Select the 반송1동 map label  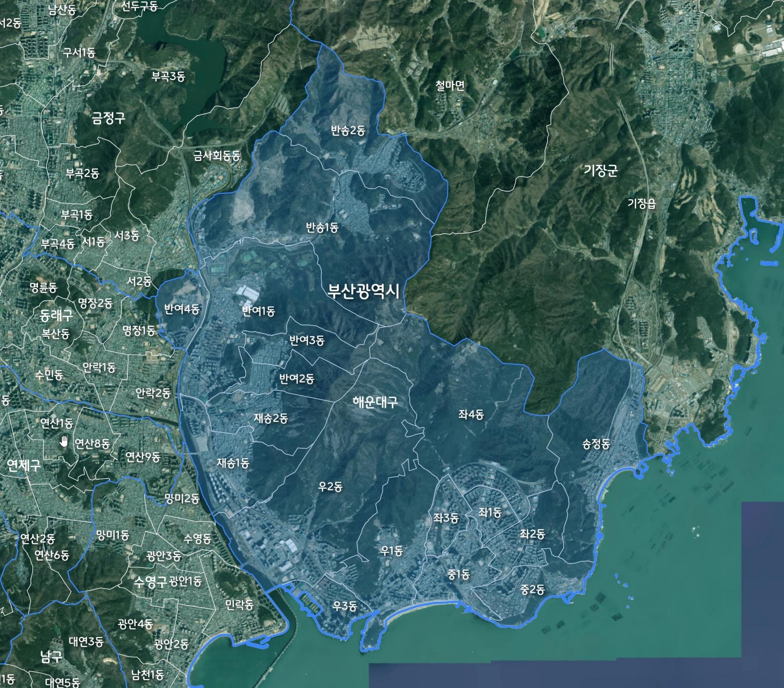(x=322, y=228)
